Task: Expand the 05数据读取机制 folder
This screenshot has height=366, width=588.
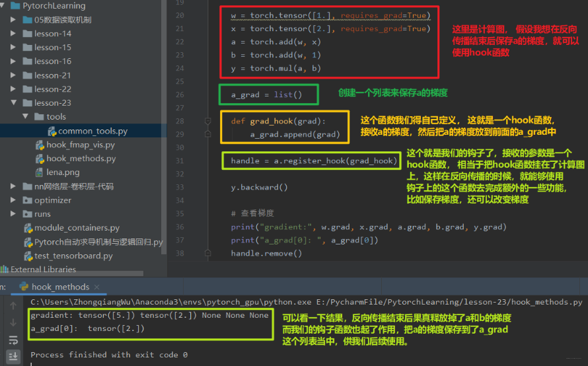Action: (x=13, y=20)
